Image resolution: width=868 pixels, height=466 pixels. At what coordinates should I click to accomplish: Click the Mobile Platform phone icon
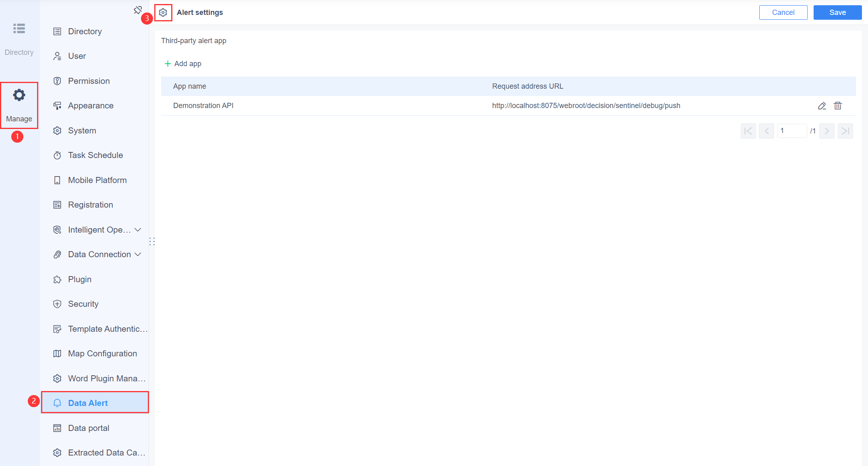tap(57, 180)
